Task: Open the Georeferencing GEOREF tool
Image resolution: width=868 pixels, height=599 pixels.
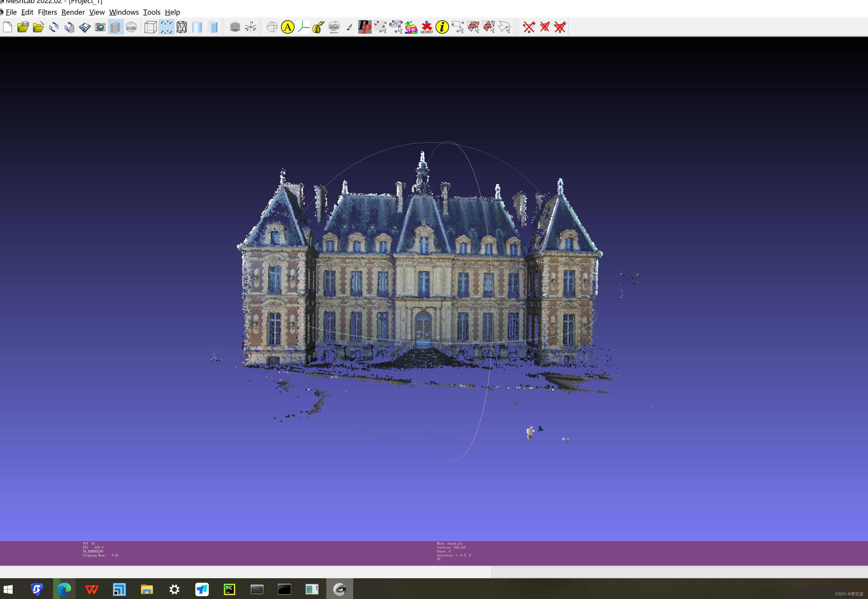Action: [427, 27]
